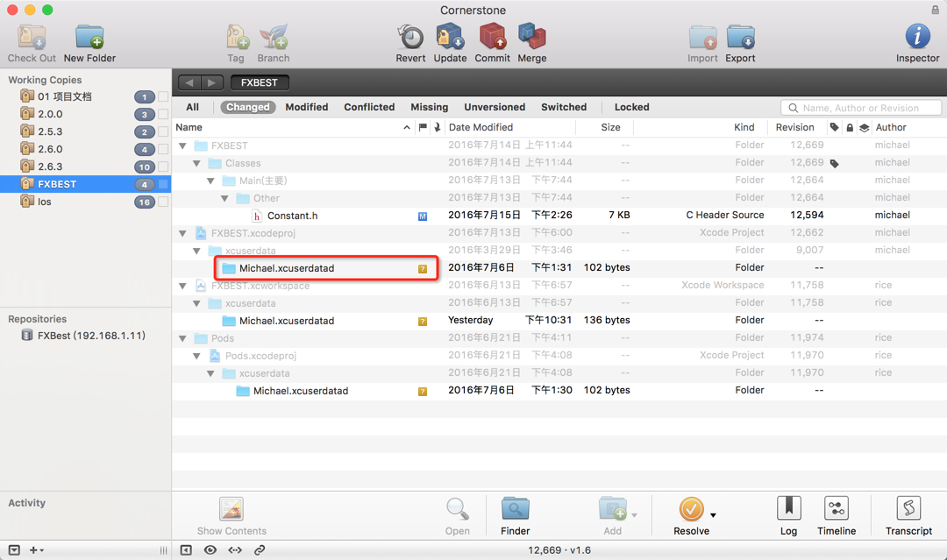Collapse the Pods folder tree
947x560 pixels.
(x=182, y=338)
